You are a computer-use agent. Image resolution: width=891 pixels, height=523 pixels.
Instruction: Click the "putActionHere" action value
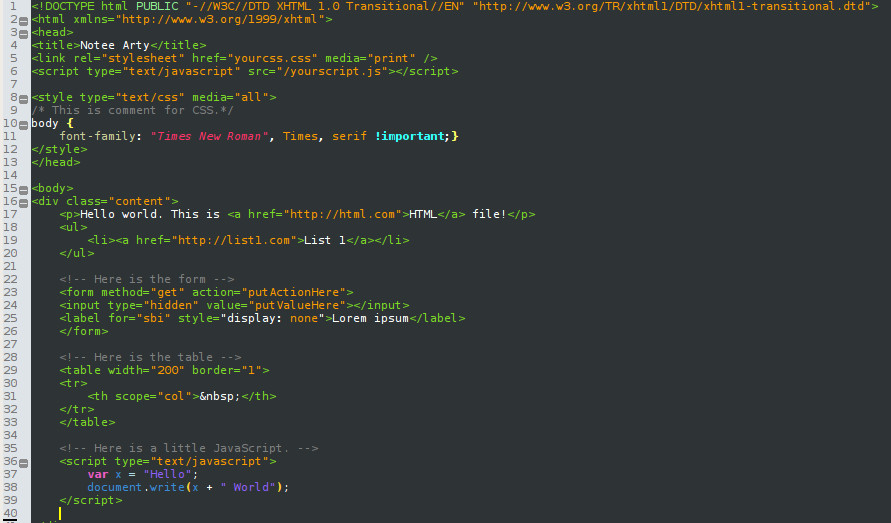[x=294, y=292]
